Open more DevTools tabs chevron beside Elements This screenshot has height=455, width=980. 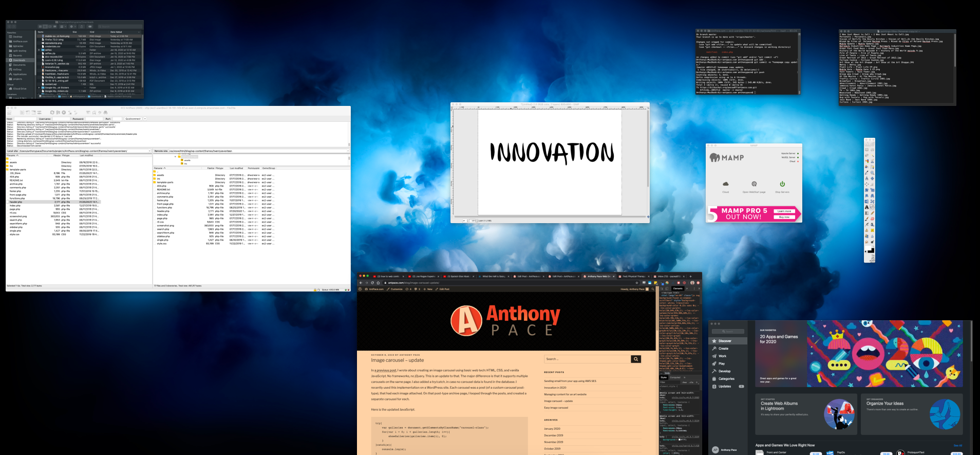(x=687, y=289)
